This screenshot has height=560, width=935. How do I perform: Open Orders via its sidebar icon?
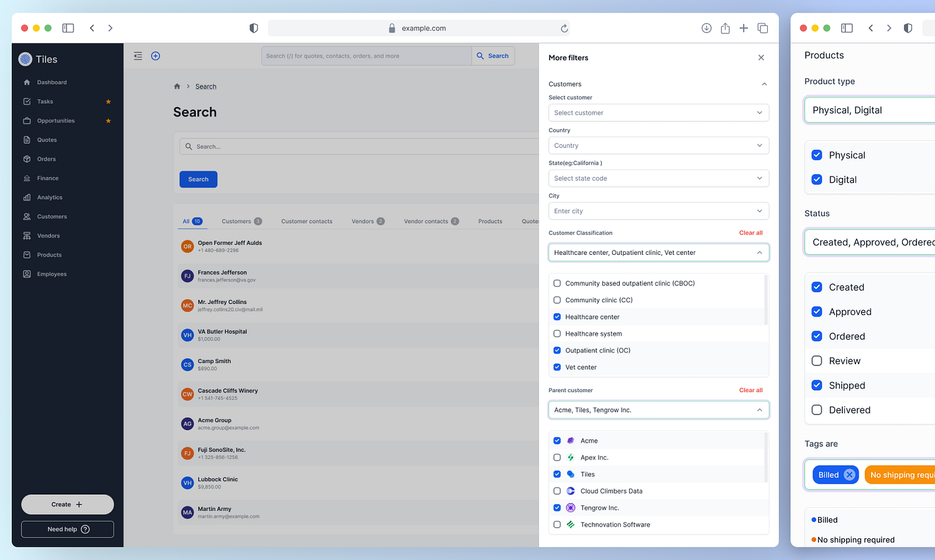(x=27, y=158)
